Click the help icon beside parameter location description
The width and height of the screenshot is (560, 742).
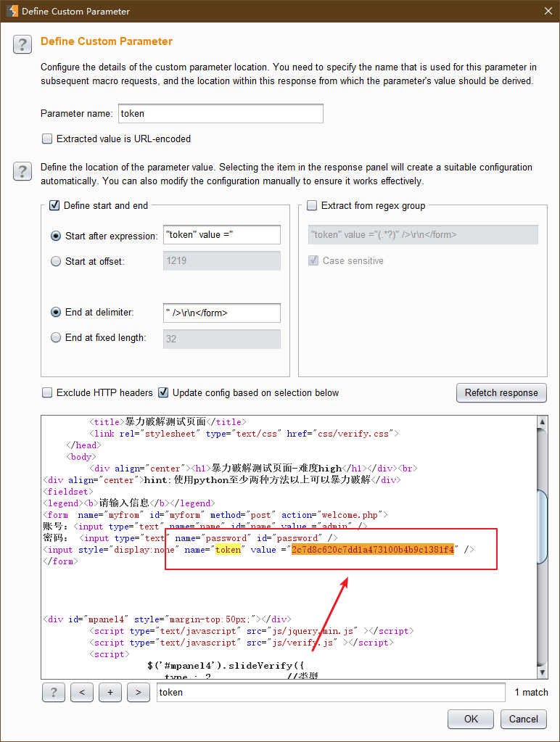coord(22,171)
